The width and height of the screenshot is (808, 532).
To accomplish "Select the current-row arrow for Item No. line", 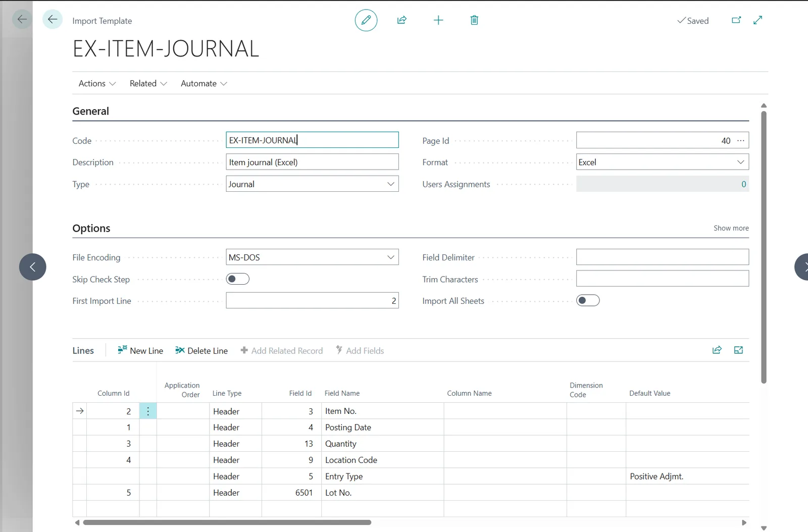I will tap(80, 411).
